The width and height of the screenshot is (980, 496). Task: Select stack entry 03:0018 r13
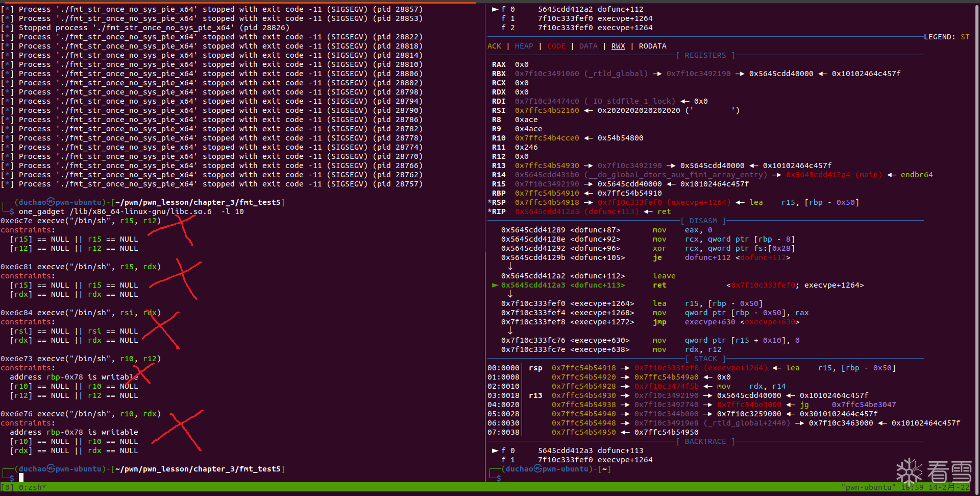(x=678, y=395)
